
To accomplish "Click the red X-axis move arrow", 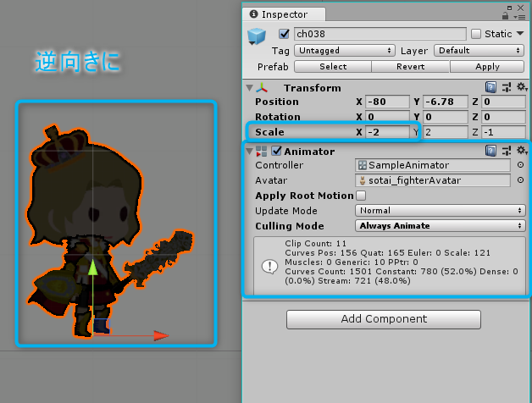I will (161, 336).
